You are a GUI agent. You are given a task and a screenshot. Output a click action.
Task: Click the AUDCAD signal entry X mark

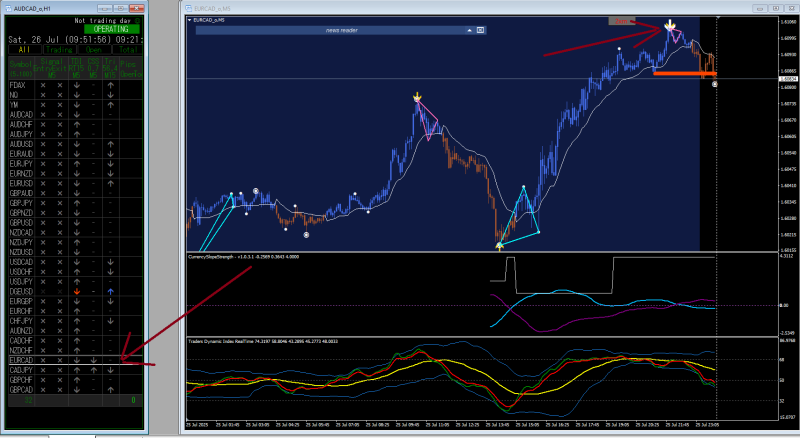pyautogui.click(x=44, y=115)
